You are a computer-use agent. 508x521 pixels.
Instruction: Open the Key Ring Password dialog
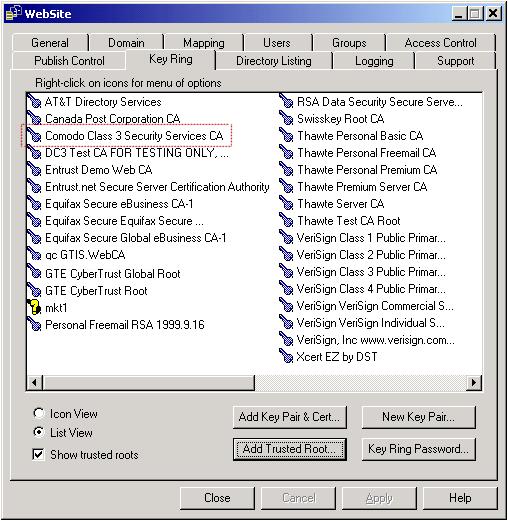(x=418, y=449)
